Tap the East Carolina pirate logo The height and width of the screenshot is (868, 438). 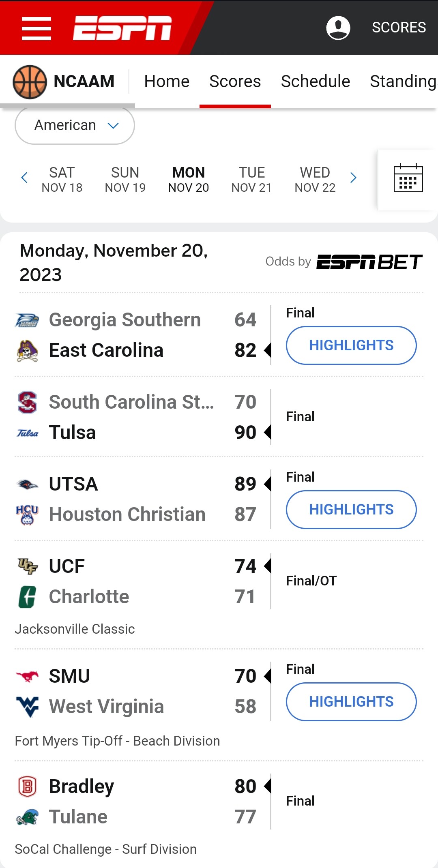tap(27, 350)
